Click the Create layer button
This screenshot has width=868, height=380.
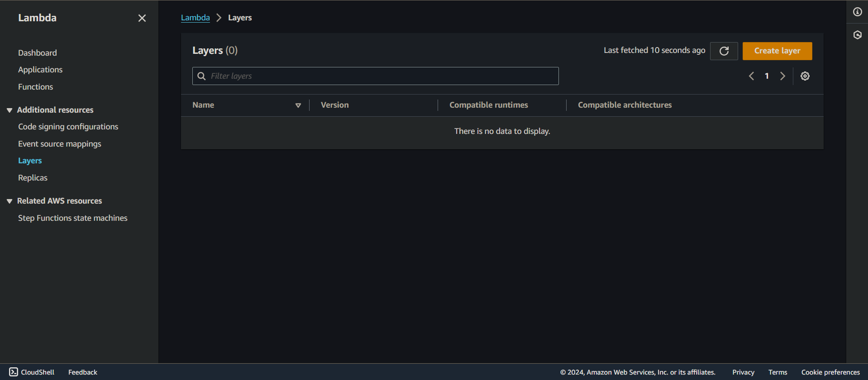coord(777,51)
